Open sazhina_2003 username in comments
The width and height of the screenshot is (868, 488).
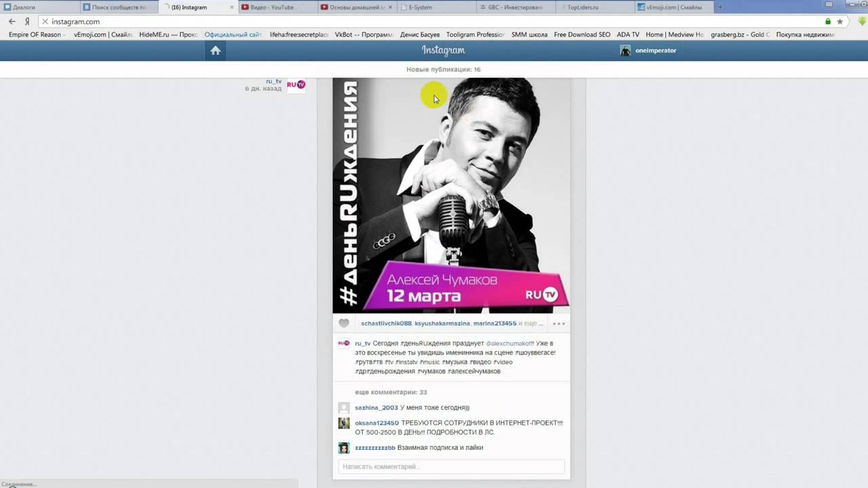tap(376, 408)
